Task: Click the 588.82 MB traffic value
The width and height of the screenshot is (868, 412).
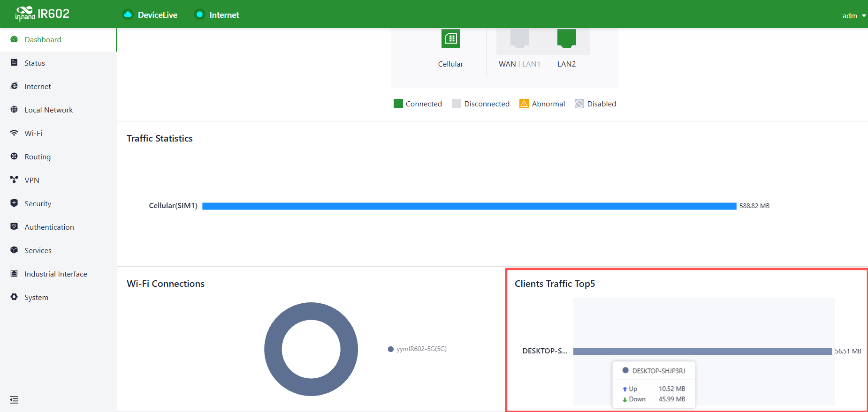Action: [754, 206]
